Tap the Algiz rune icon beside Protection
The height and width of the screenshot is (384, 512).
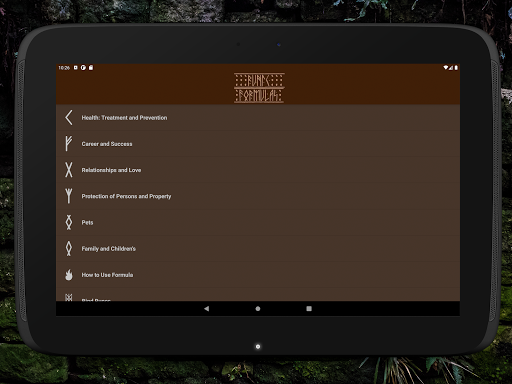[x=69, y=196]
